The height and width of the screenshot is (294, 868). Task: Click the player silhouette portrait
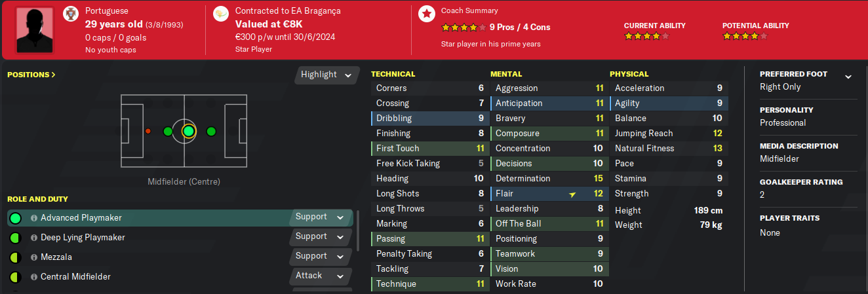coord(35,29)
